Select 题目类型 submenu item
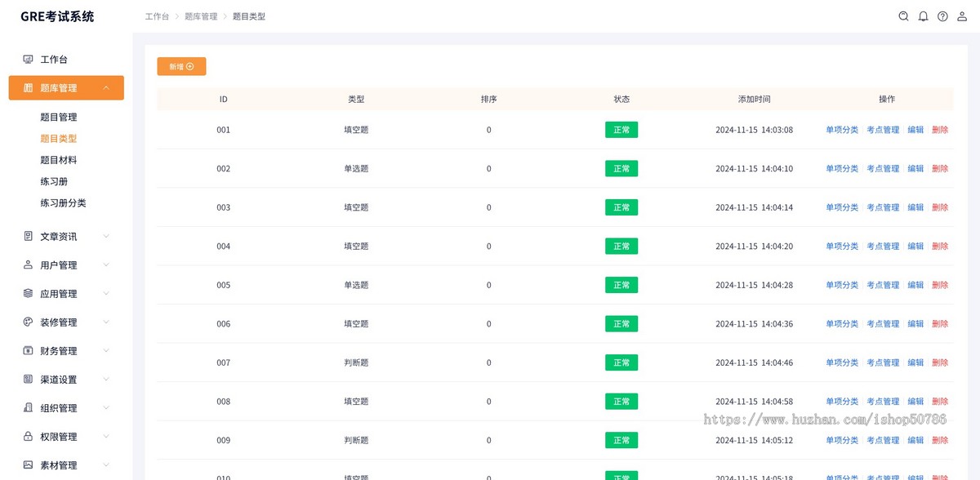This screenshot has width=980, height=480. tap(58, 139)
